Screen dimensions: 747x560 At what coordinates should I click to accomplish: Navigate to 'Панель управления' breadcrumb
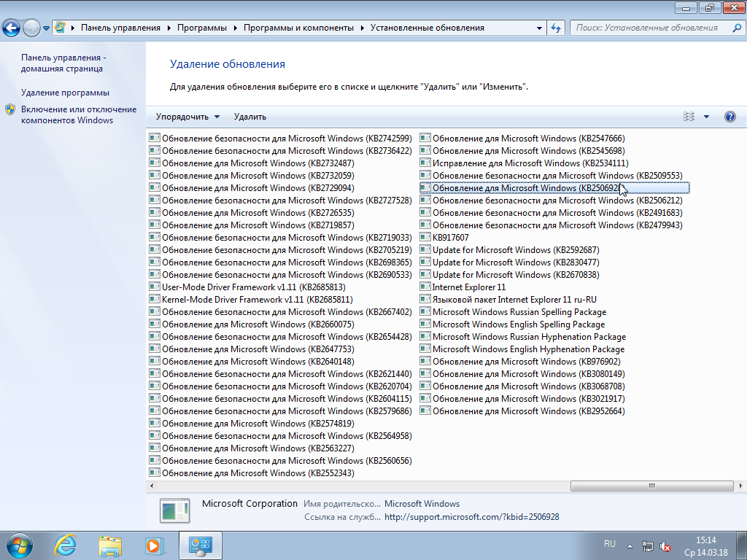(x=120, y=28)
